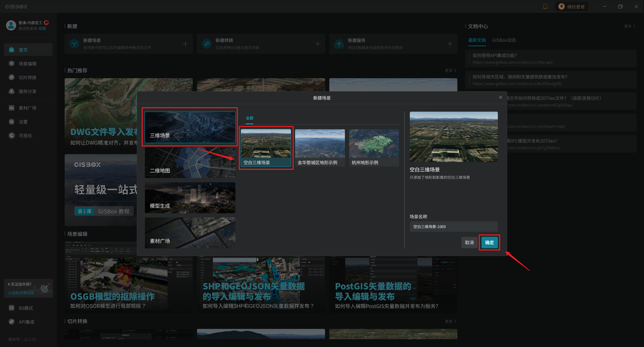Click the 素材广场 sidebar label
Screen dimensions: 644x347
28,108
